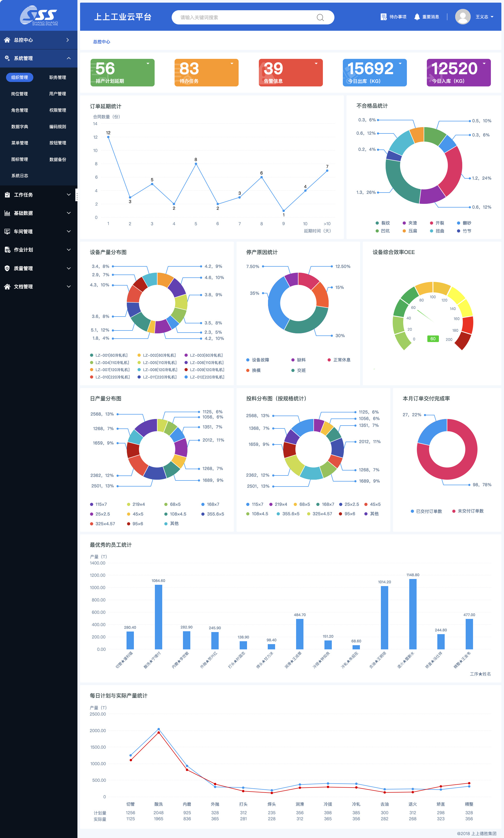Expand the 作业计划 menu chevron
Image resolution: width=504 pixels, height=838 pixels.
click(x=69, y=250)
